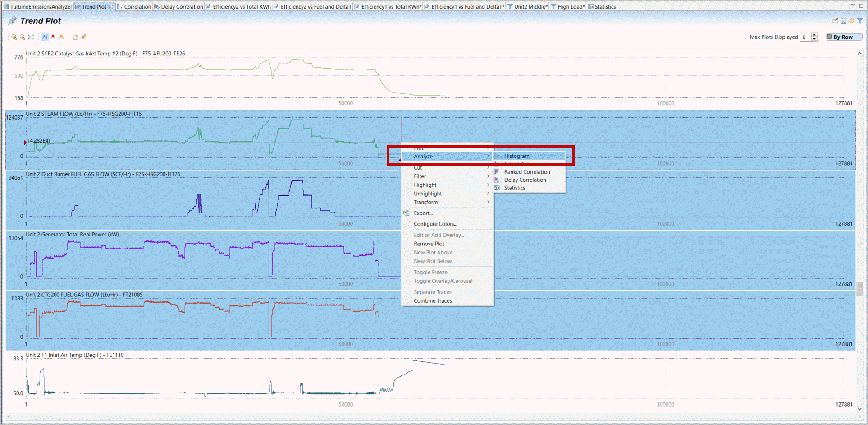Screen dimensions: 868x425
Task: Click the red marker toolbar icon
Action: tap(53, 37)
